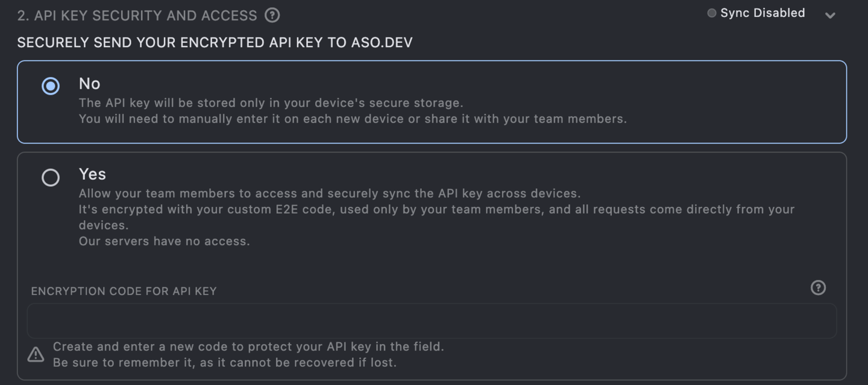868x385 pixels.
Task: Click the warning triangle below the code field
Action: coord(36,354)
